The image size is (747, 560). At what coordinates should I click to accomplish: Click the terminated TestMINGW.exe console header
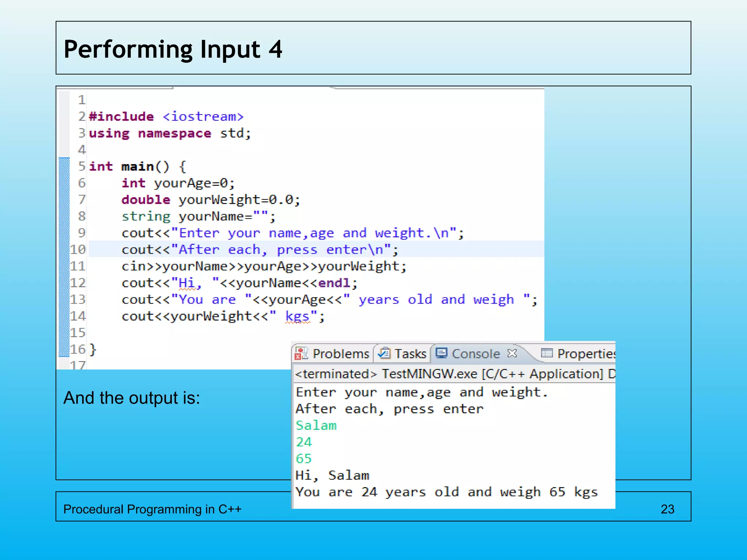point(454,374)
